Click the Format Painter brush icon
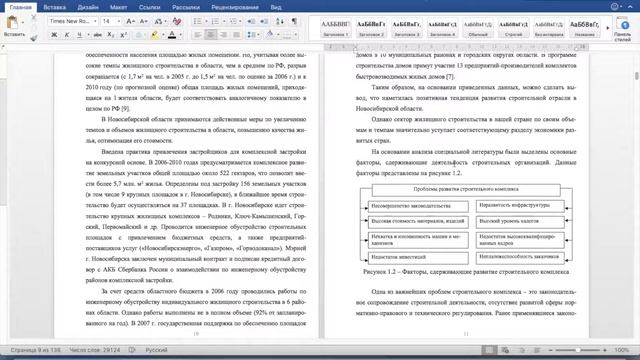Screen dimensions: 640x360 point(34,38)
